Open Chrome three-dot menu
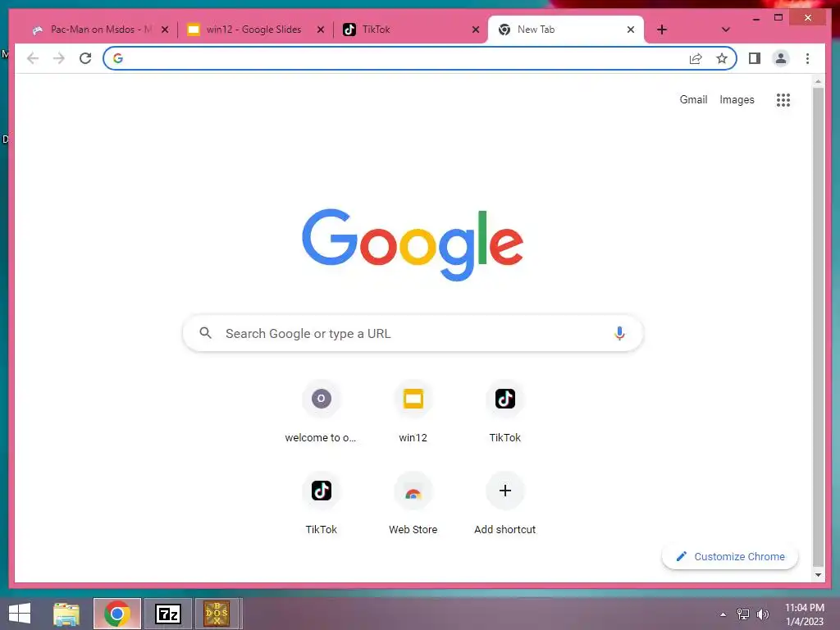840x630 pixels. coord(807,58)
